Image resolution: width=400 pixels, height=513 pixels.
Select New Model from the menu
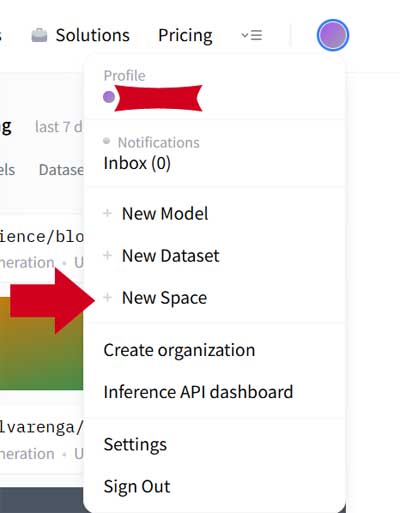coord(165,213)
